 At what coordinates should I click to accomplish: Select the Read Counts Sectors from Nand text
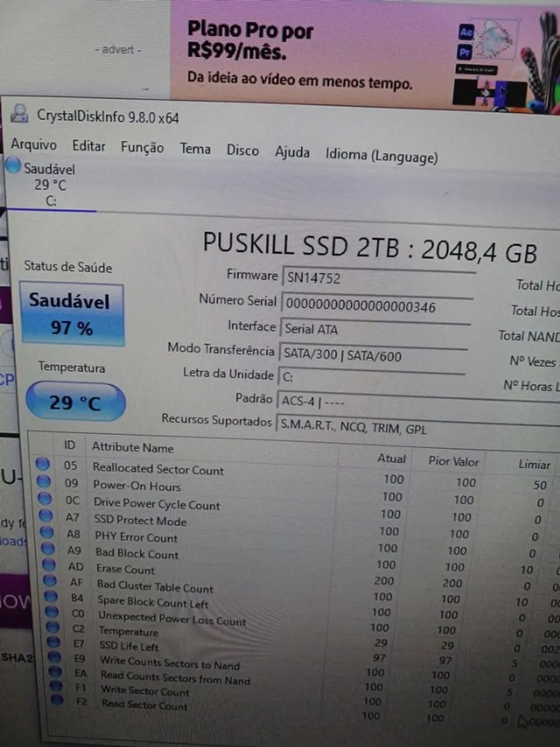pyautogui.click(x=176, y=678)
